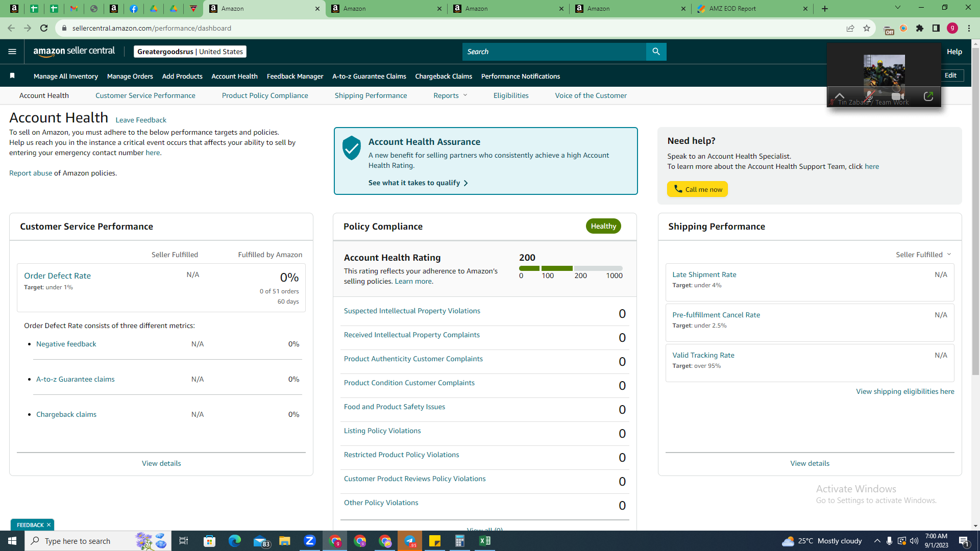Open the Chrome side panel icon
This screenshot has width=980, height=551.
[936, 28]
